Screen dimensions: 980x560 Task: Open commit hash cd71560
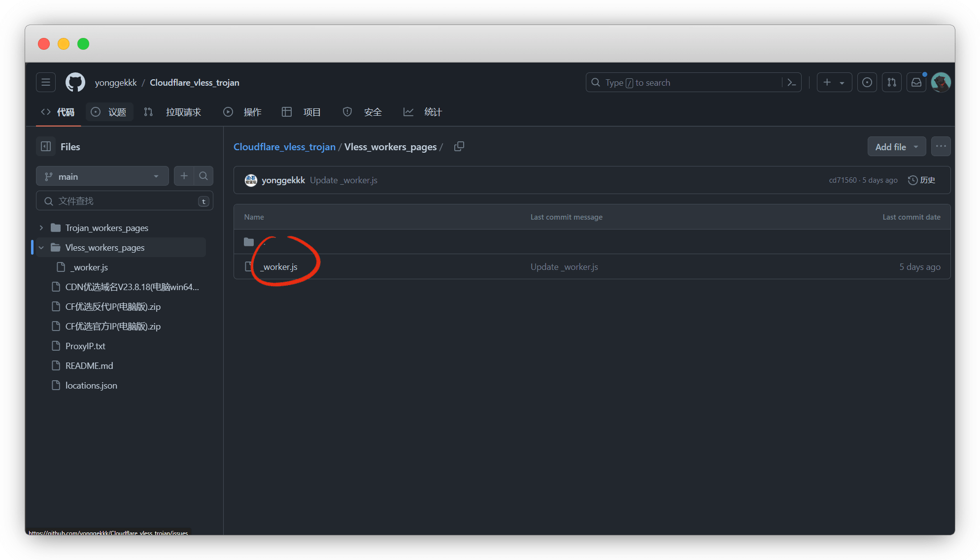tap(843, 180)
